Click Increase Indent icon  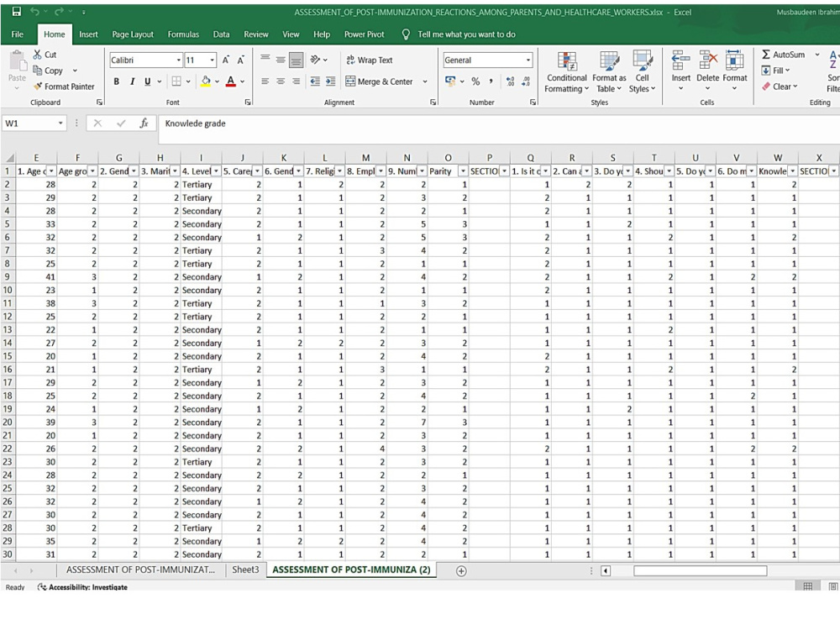[x=330, y=81]
